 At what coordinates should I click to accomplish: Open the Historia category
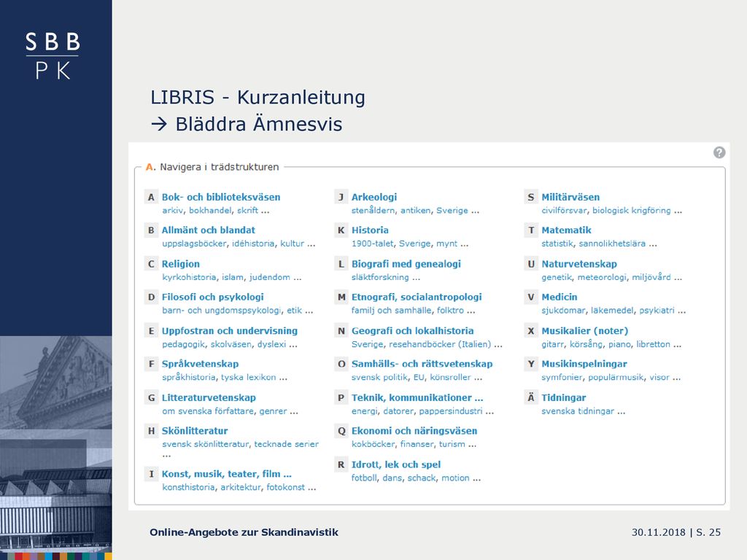click(370, 230)
